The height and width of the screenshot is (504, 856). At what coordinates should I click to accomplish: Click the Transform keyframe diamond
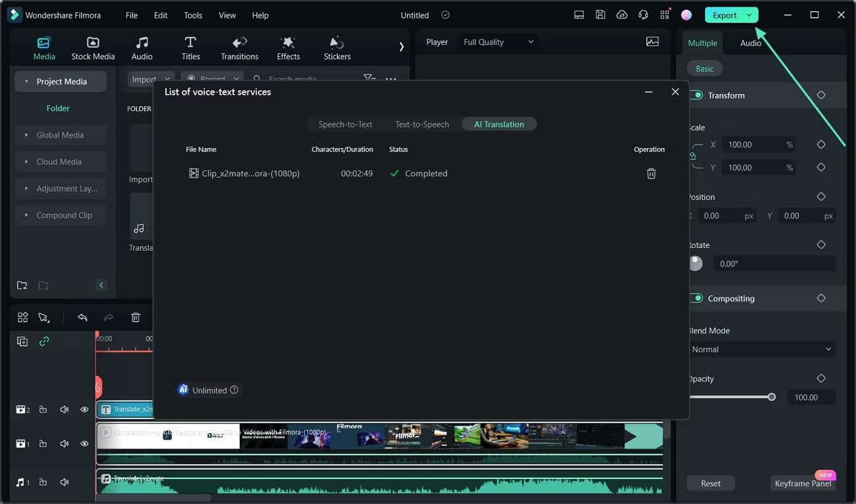pos(821,95)
